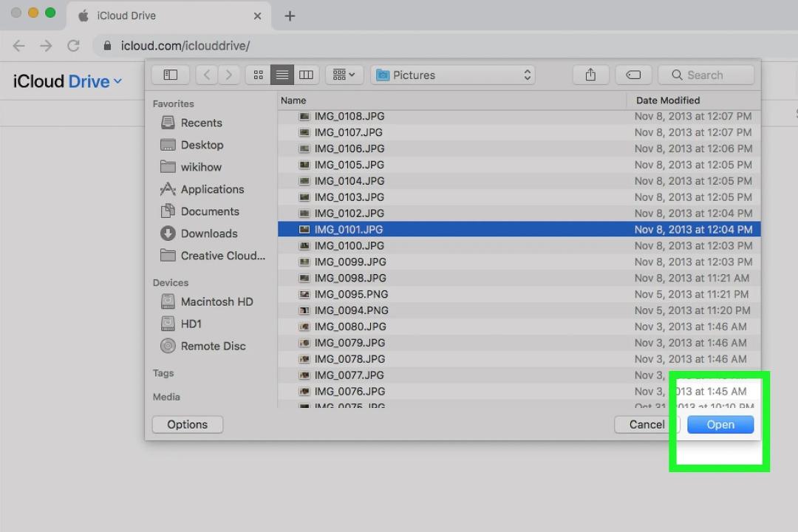Image resolution: width=798 pixels, height=532 pixels.
Task: Click the Search field in dialog
Action: tap(706, 75)
